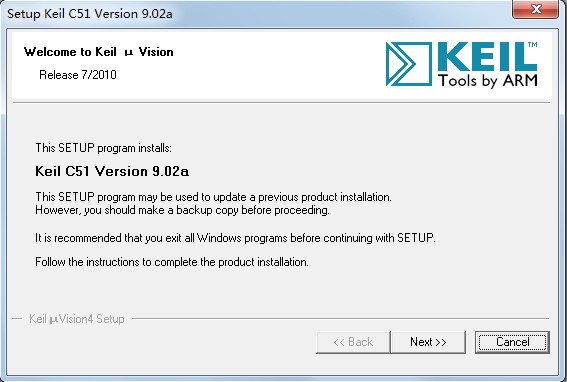Screen dimensions: 567x382
Task: Click the KEIL wordmark in the banner
Action: pyautogui.click(x=487, y=57)
